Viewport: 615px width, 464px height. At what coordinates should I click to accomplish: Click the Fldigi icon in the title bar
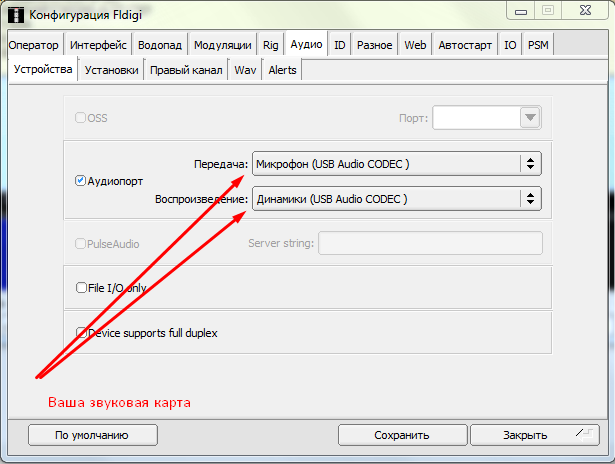[x=15, y=14]
